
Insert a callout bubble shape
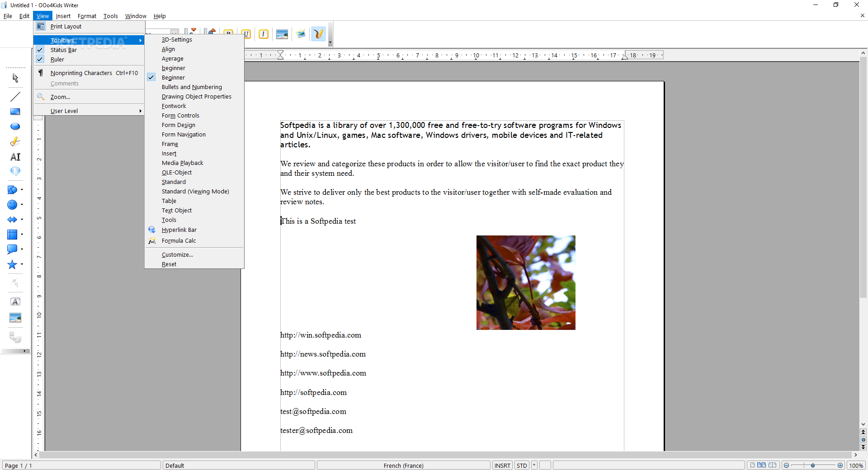tap(12, 249)
